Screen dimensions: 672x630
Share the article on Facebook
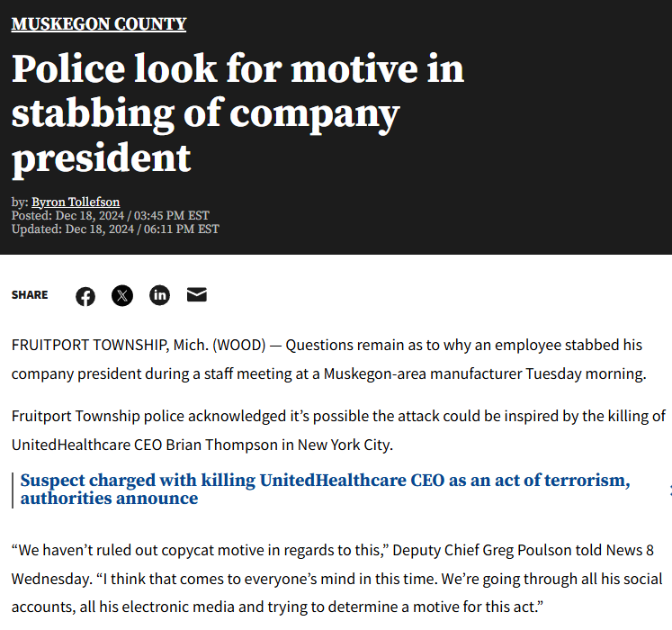[x=85, y=296]
